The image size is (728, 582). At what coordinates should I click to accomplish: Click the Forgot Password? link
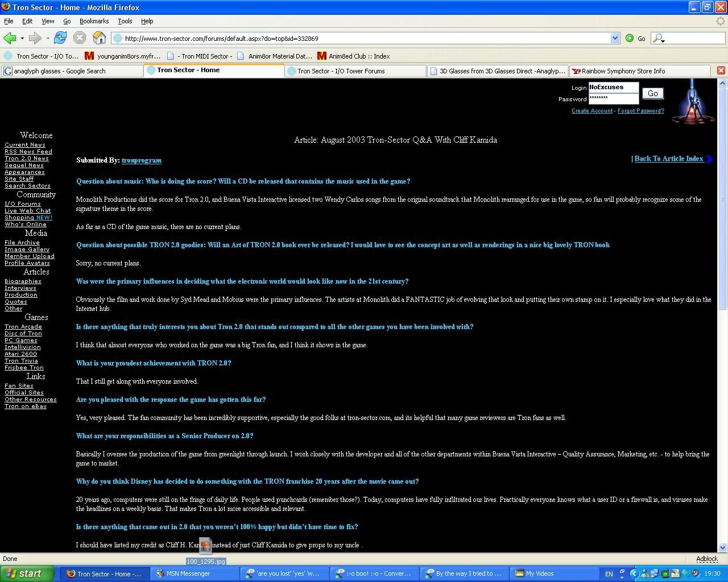click(641, 110)
